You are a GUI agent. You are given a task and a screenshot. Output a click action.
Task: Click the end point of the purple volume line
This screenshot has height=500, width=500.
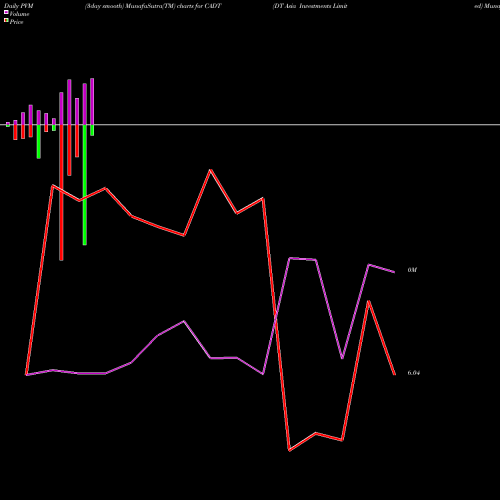click(x=395, y=272)
